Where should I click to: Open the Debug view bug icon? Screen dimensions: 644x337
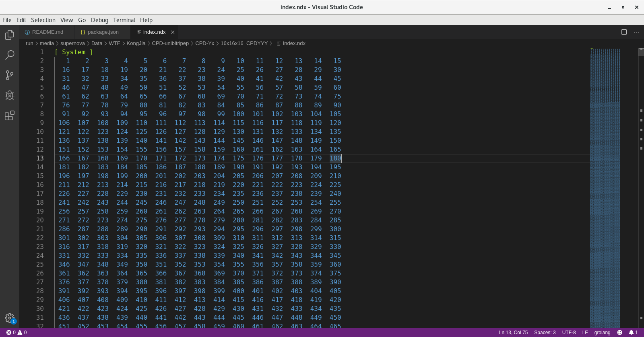pyautogui.click(x=10, y=95)
